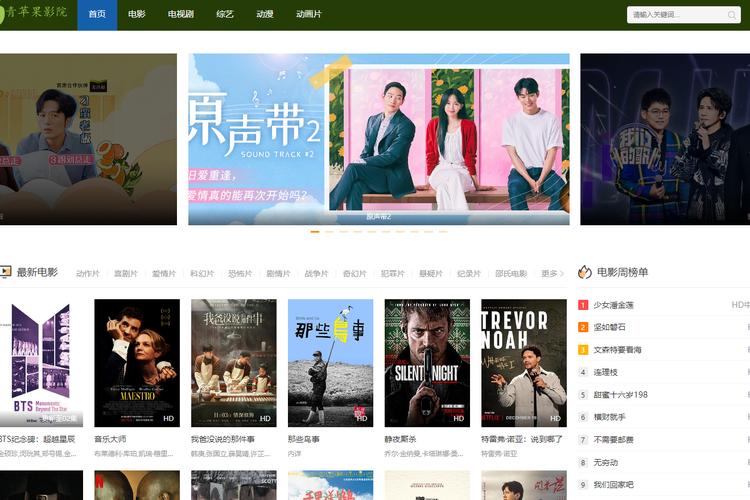
Task: Click the search magnifier icon
Action: [x=732, y=15]
